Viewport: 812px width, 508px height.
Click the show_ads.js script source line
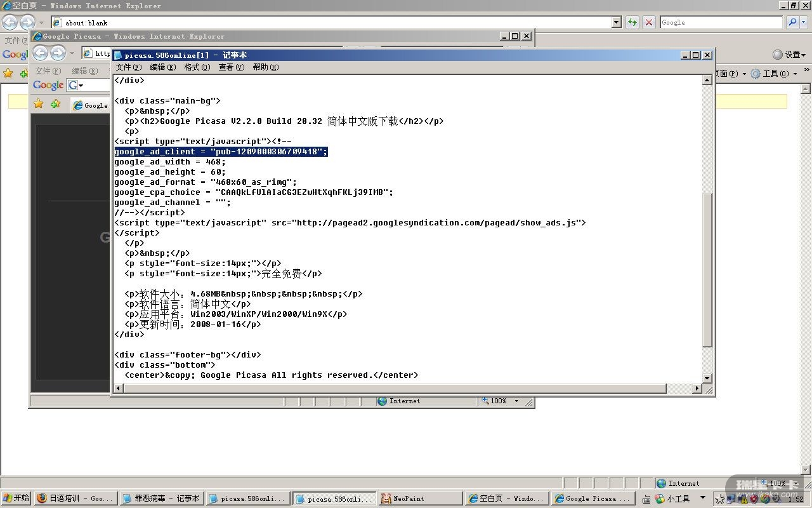(350, 223)
